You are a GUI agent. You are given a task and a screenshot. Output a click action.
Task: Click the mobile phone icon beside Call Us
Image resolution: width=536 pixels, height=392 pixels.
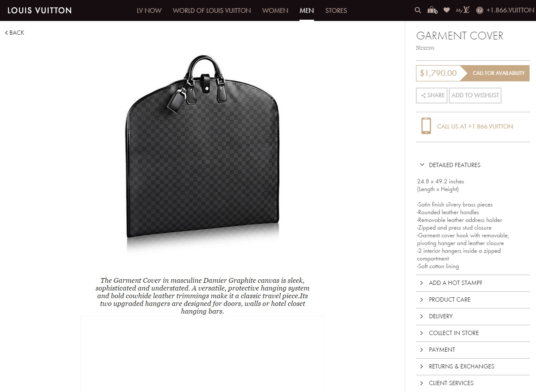pyautogui.click(x=426, y=126)
